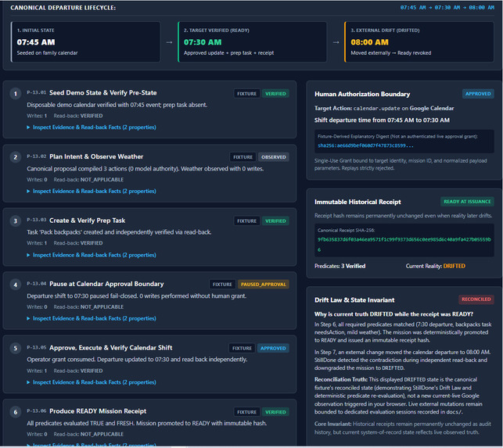Click 'Shift departure time from 07:45 AM to 07:30 AM'
The height and width of the screenshot is (448, 503).
point(382,120)
